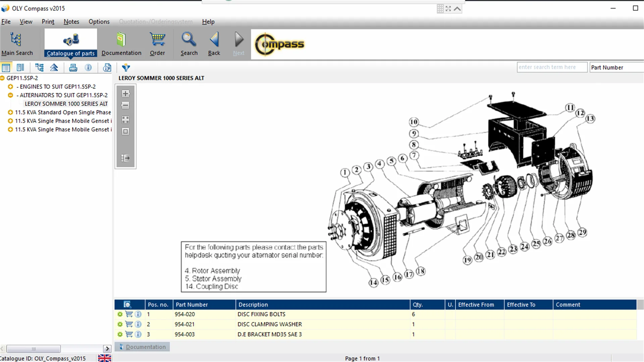The image size is (644, 362).
Task: Click the go up one level icon
Action: tap(54, 68)
